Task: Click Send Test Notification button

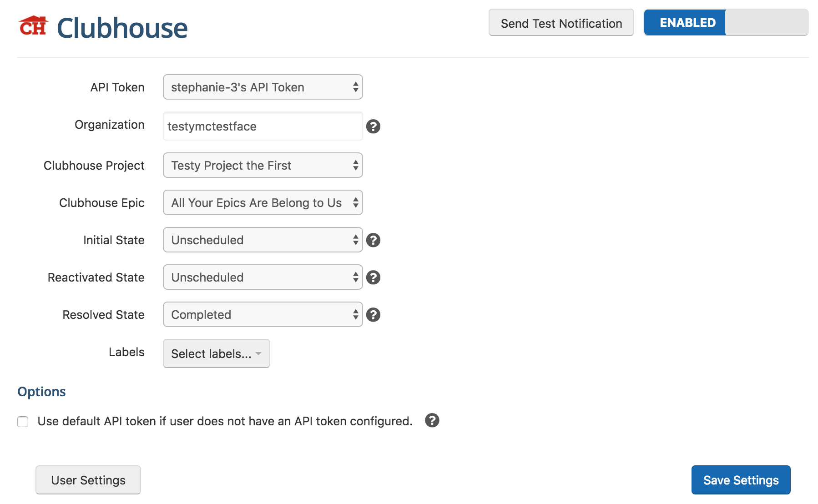Action: [561, 22]
